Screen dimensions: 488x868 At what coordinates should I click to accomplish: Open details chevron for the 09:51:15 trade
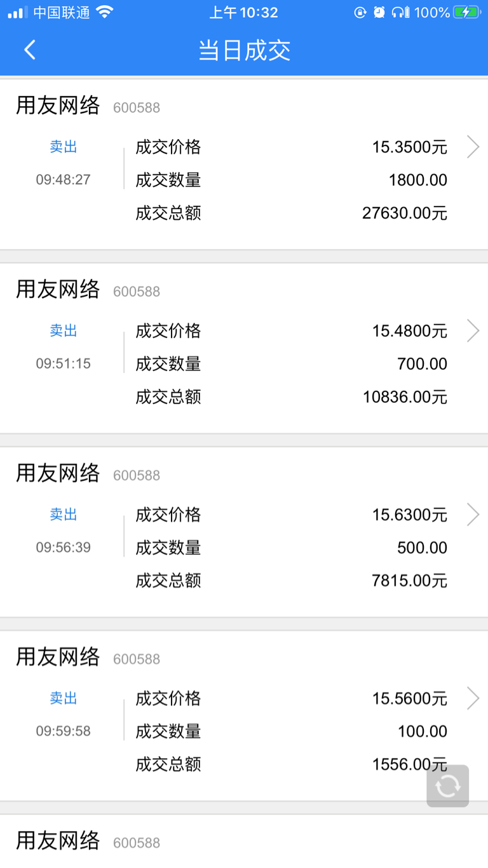(473, 330)
